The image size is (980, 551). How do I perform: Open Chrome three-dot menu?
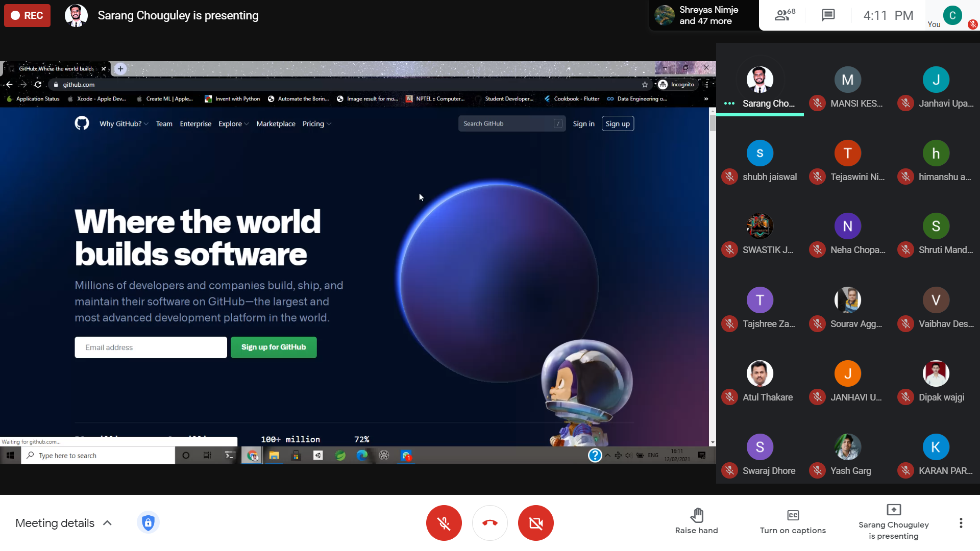(x=707, y=84)
